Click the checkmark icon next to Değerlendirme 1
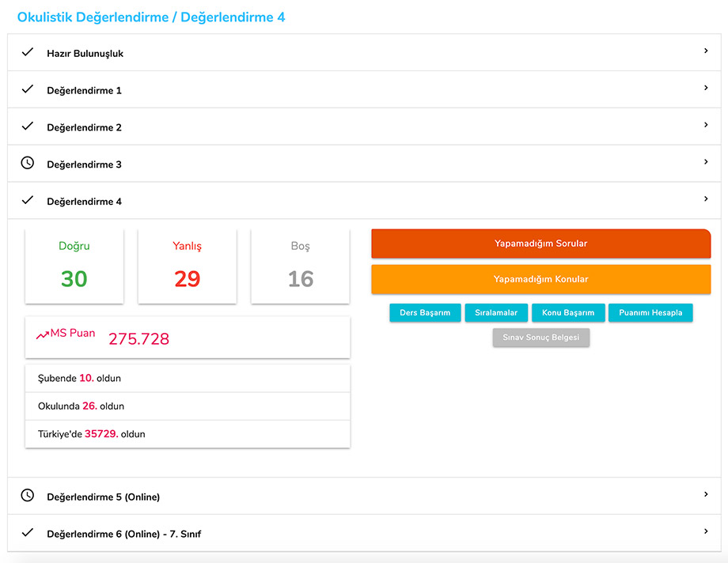The image size is (728, 563). [x=28, y=89]
